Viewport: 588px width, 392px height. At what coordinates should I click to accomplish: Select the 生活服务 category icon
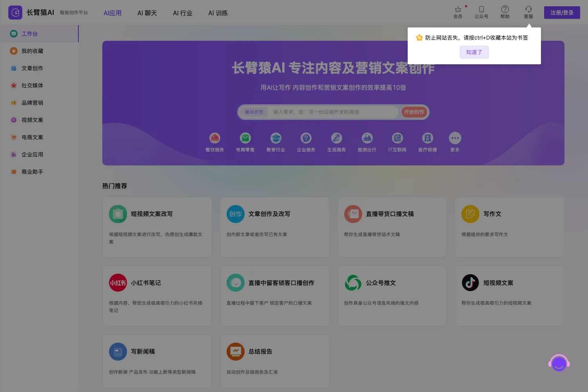(x=336, y=138)
